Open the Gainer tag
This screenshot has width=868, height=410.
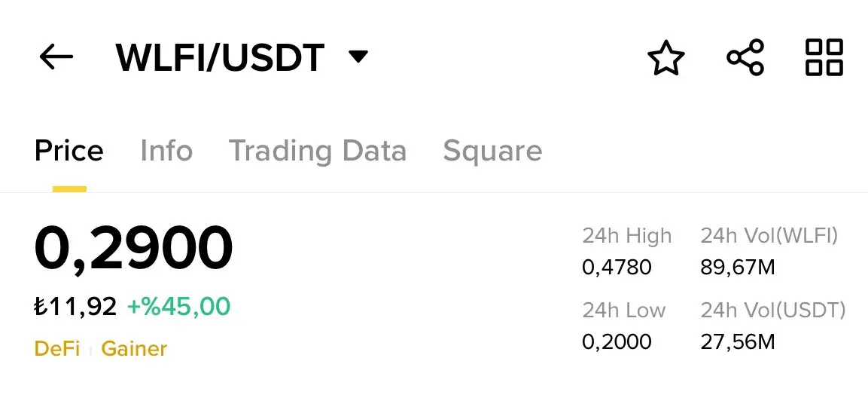134,348
